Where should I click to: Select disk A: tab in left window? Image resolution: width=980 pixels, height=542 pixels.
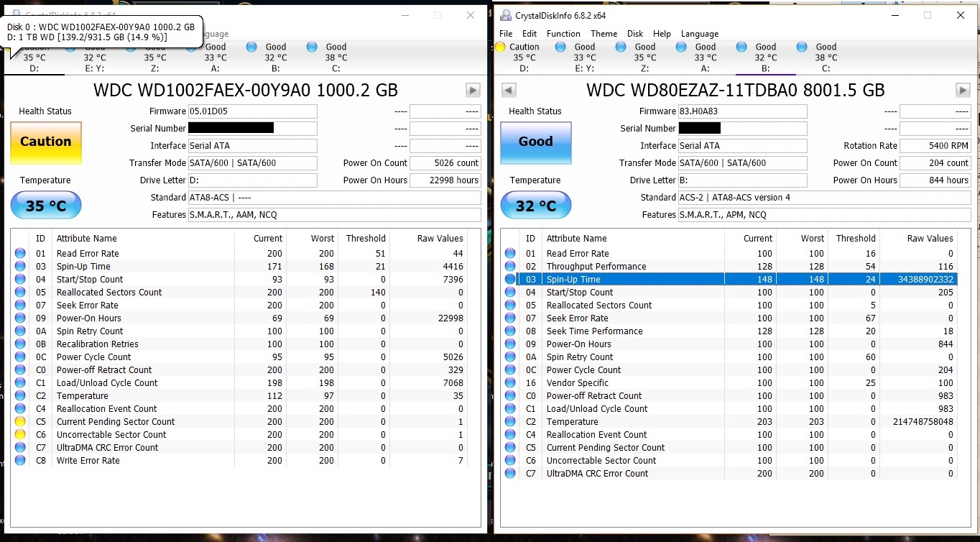(x=215, y=58)
